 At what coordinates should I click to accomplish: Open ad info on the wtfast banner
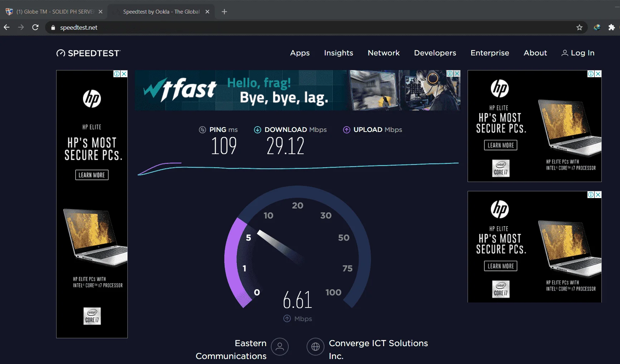[x=450, y=74]
